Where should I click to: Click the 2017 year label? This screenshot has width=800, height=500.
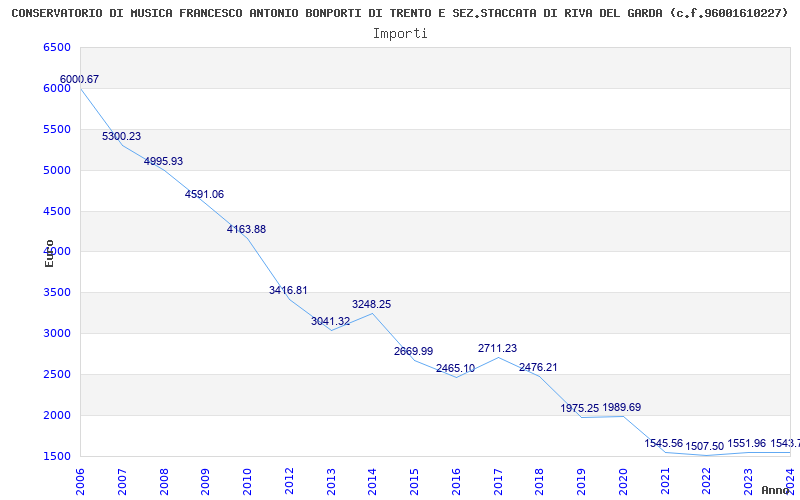(x=498, y=482)
